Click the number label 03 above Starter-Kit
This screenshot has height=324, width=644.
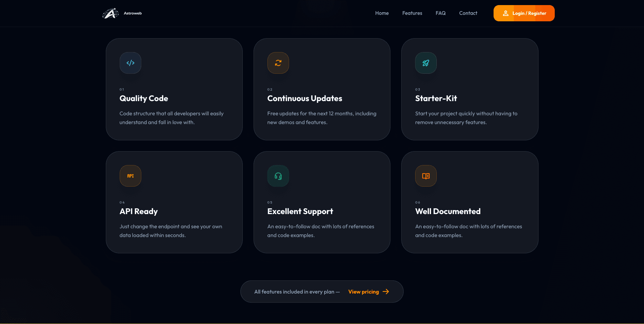pyautogui.click(x=418, y=90)
